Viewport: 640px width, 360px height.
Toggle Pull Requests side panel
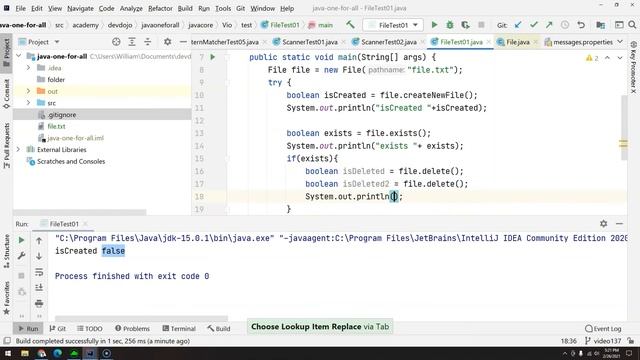pyautogui.click(x=7, y=146)
